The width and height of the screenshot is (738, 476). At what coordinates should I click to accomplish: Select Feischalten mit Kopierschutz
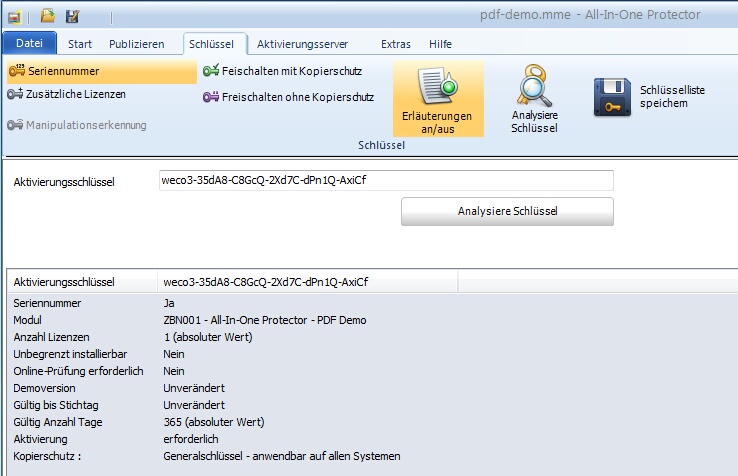click(283, 72)
